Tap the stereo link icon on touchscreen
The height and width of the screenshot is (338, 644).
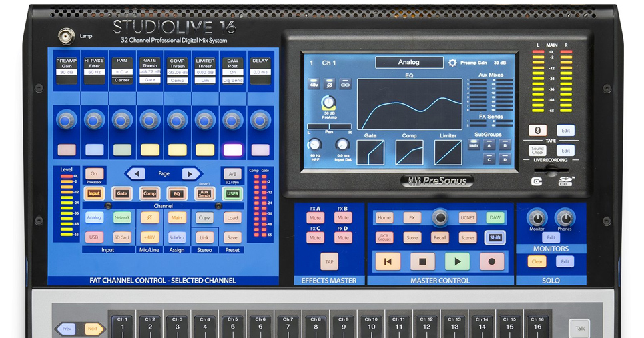pyautogui.click(x=345, y=84)
